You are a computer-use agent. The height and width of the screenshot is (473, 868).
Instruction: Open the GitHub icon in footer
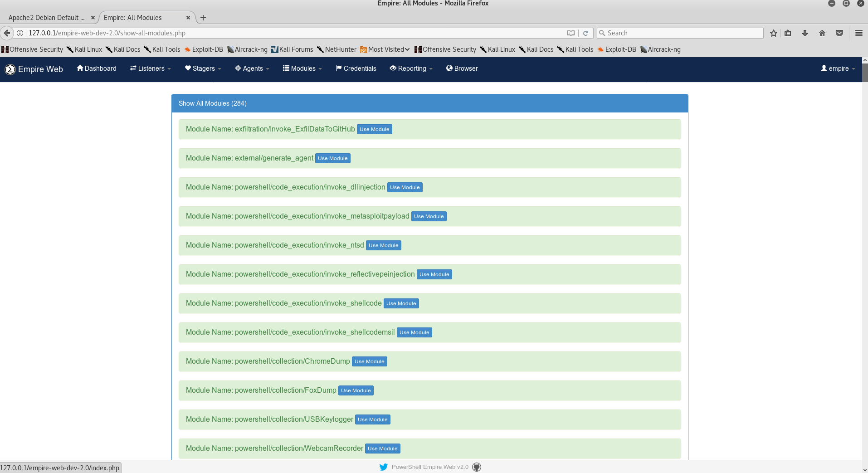coord(477,467)
